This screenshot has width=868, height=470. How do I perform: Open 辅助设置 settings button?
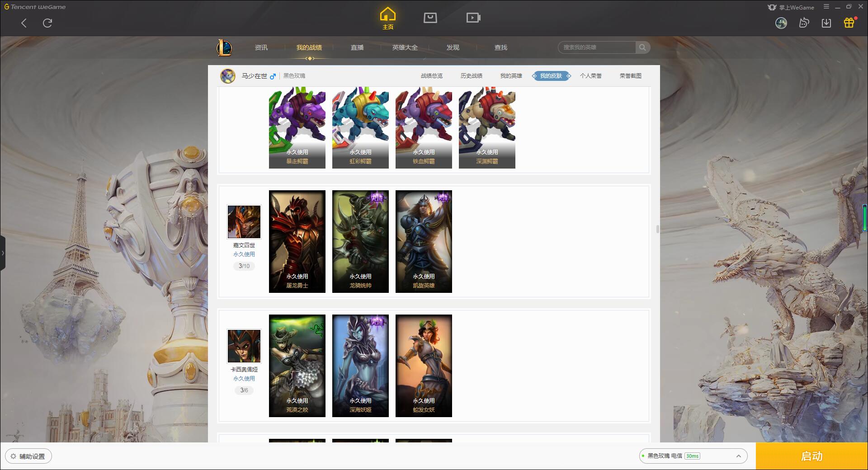(x=28, y=456)
